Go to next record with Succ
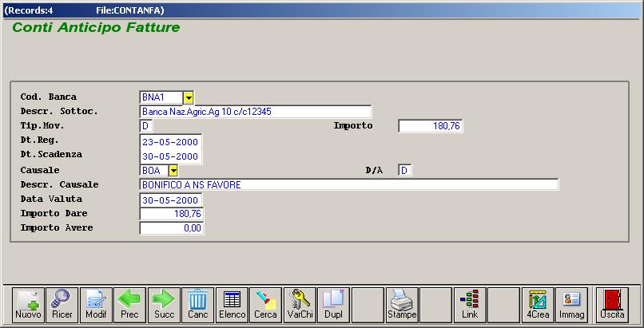 [x=164, y=305]
